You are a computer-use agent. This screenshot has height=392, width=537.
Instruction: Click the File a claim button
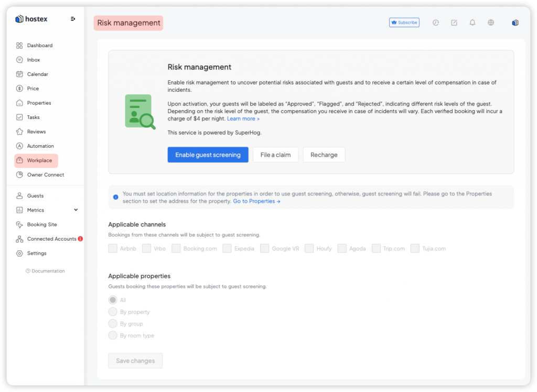(x=275, y=155)
